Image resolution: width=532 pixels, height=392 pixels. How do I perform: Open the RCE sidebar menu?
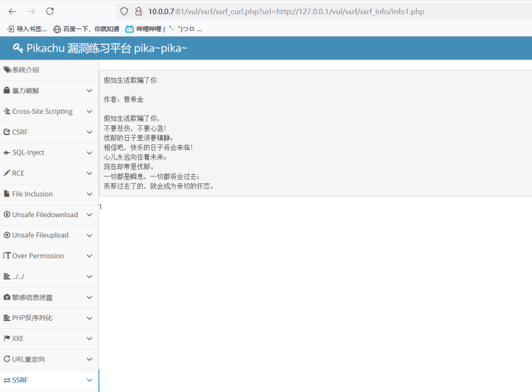(x=18, y=173)
